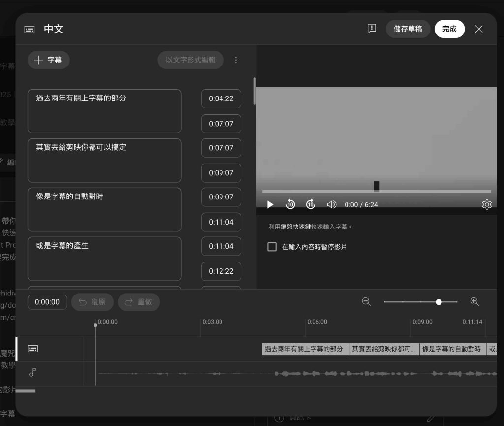This screenshot has height=426, width=504.
Task: Add a new subtitle with 字幕 button
Action: coord(48,60)
